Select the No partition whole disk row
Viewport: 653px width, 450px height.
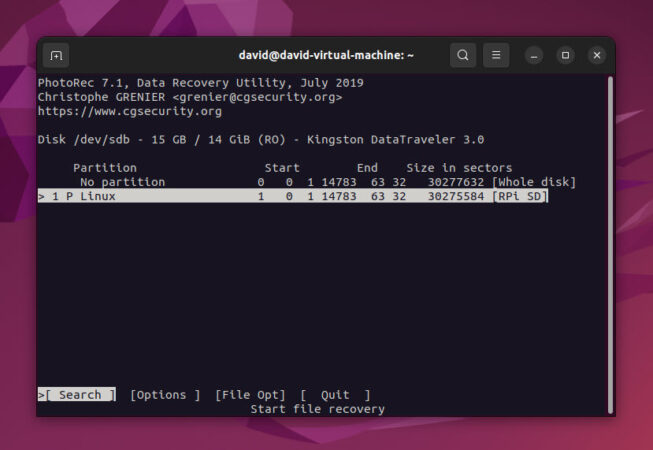point(310,182)
